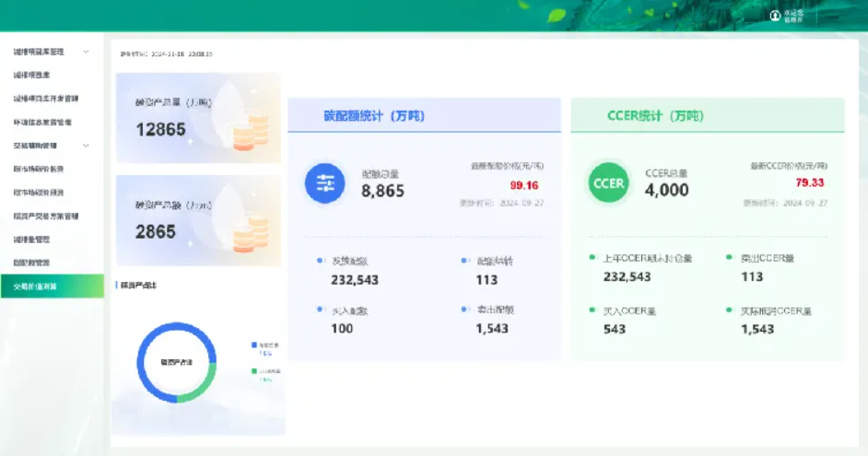The height and width of the screenshot is (456, 868).
Task: Expand the 碳排项目库管理 sidebar chevron
Action: [86, 52]
